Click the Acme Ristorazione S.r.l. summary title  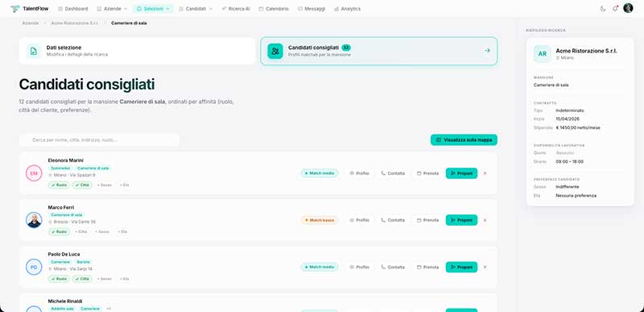point(586,51)
